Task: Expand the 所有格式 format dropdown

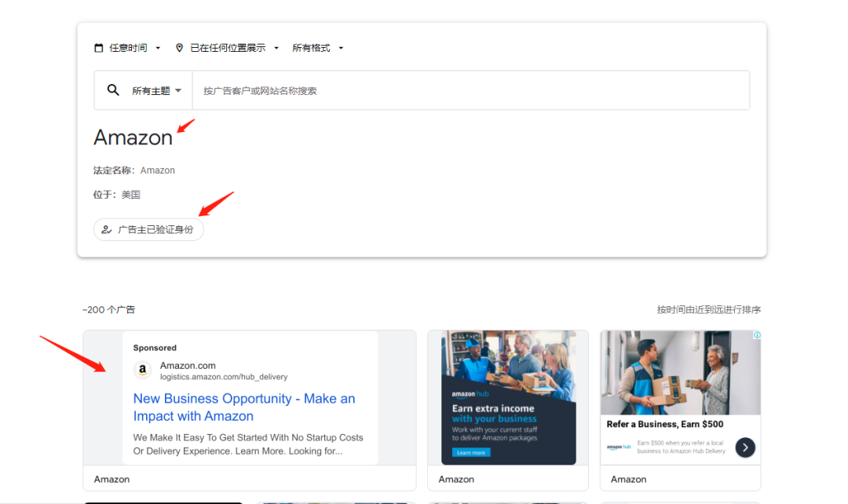Action: point(313,47)
